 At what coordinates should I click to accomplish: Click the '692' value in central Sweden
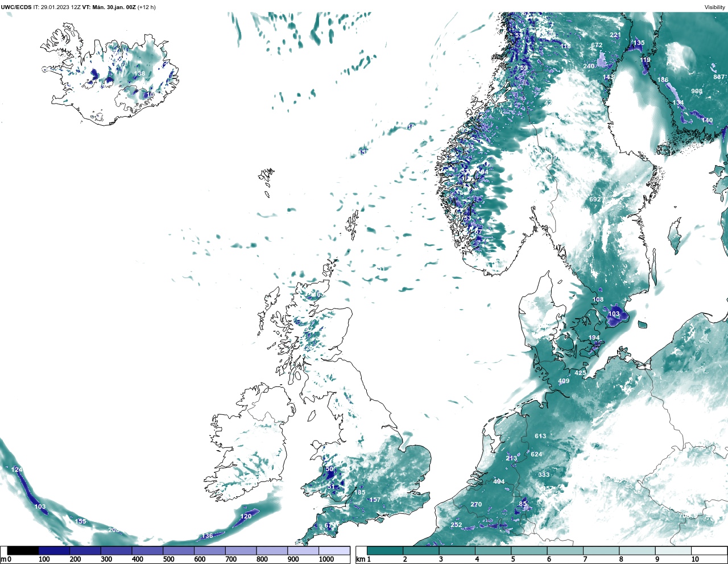(x=595, y=200)
